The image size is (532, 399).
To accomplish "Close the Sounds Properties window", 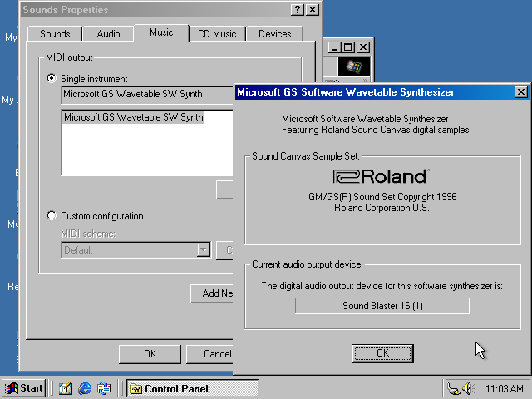I will [313, 9].
